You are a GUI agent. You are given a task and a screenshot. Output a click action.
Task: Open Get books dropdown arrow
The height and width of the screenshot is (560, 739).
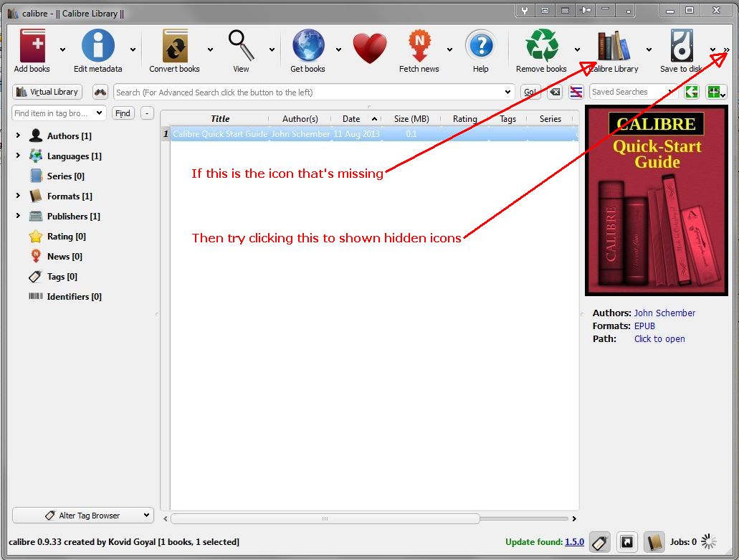click(338, 49)
